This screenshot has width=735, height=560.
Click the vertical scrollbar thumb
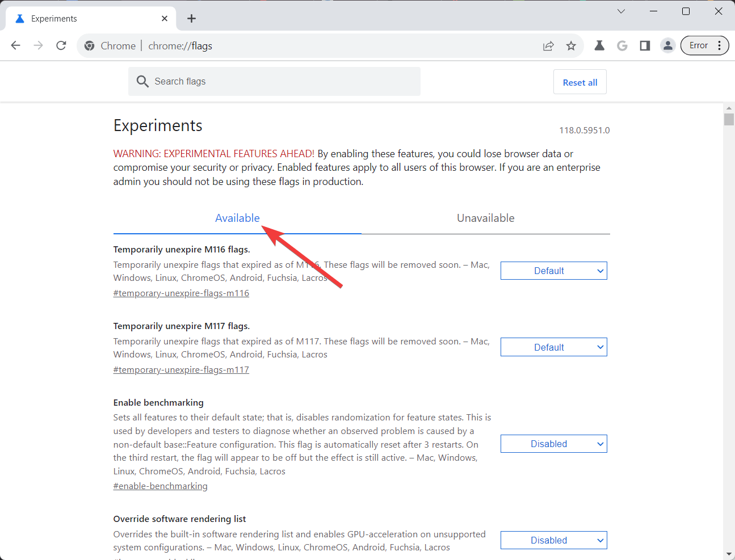pos(729,119)
